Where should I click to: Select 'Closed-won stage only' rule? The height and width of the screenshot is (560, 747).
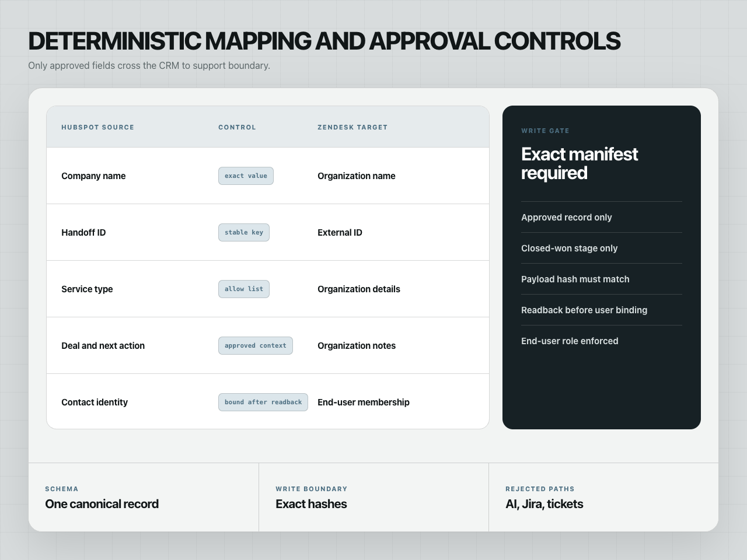tap(570, 248)
